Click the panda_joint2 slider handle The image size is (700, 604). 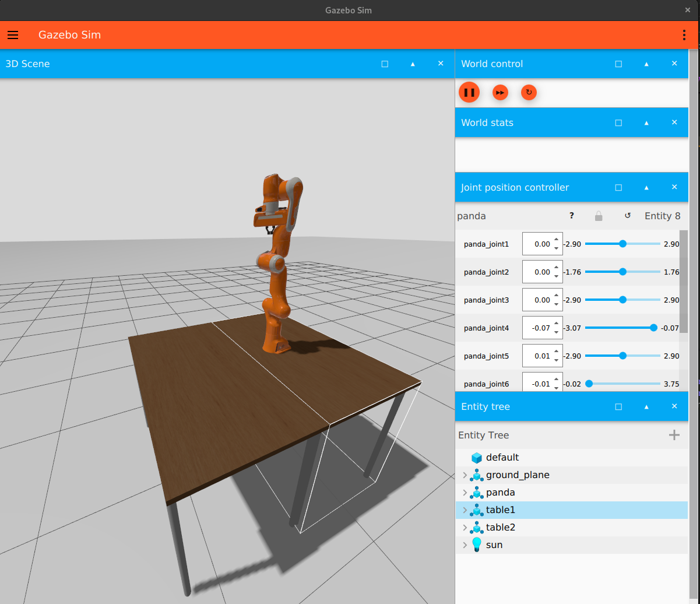(622, 272)
